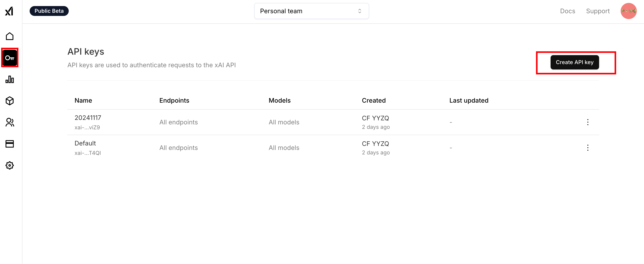Open options menu for Default key
Screen dimensions: 644x264
(x=587, y=148)
